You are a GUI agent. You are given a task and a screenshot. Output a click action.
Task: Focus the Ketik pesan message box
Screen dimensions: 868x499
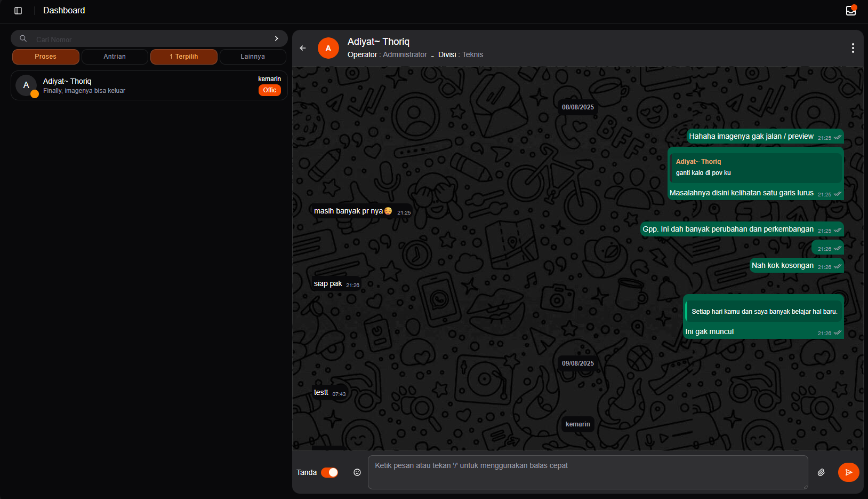point(588,472)
